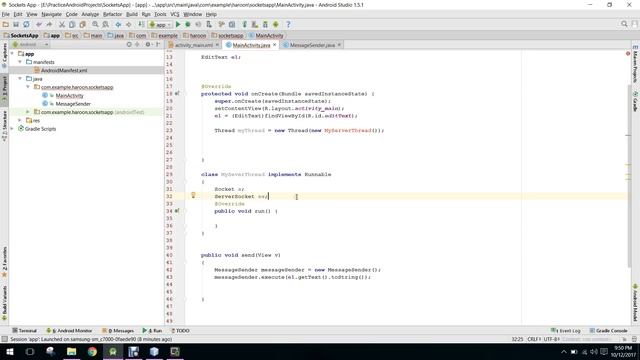Click the Replace toolbar icon
This screenshot has width=640, height=360.
105,24
